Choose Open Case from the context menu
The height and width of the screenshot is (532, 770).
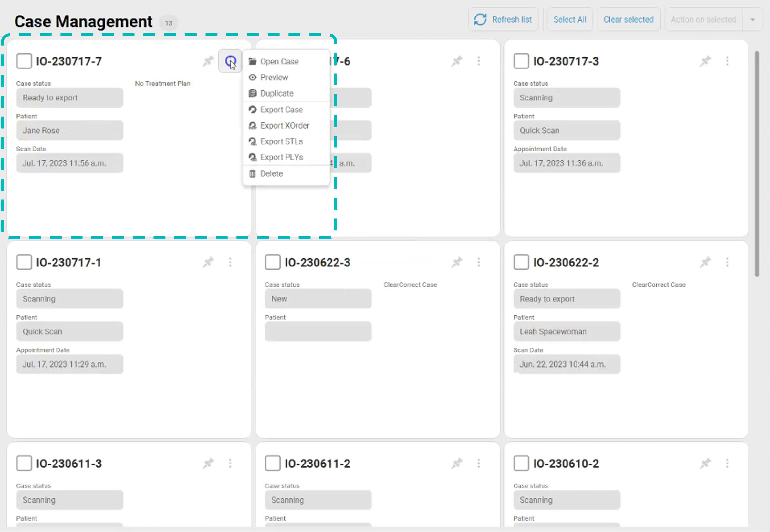point(286,61)
